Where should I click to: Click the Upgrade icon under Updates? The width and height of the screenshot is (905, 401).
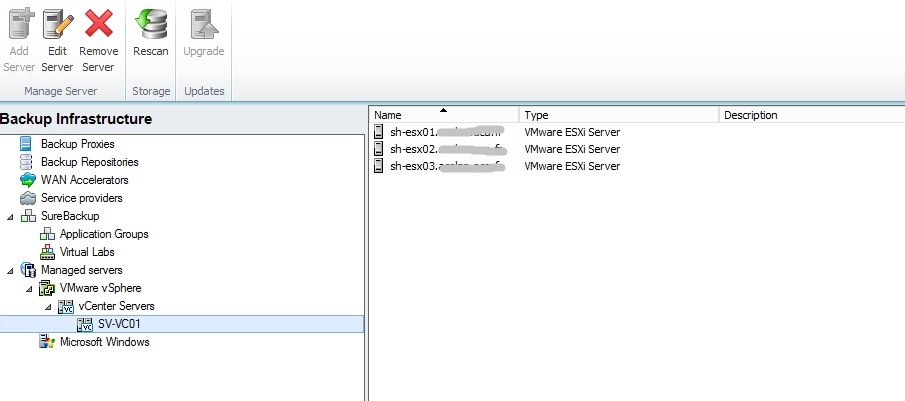[x=204, y=24]
